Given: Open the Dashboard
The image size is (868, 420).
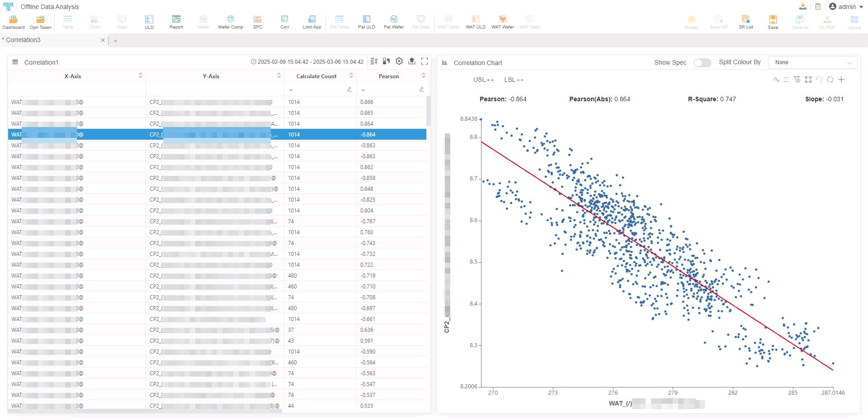Looking at the screenshot, I should click(14, 21).
